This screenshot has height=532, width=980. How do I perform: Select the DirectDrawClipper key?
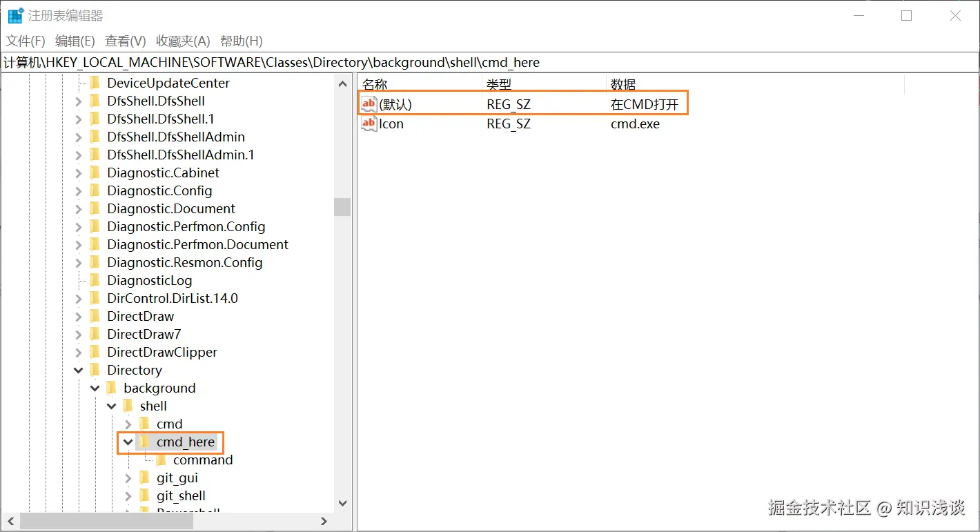pyautogui.click(x=162, y=352)
